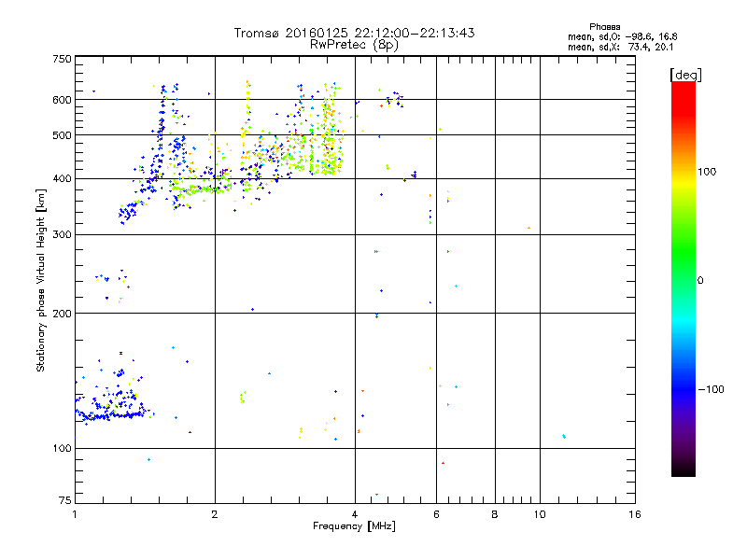747x560 pixels.
Task: Click the x-axis tick label '2'
Action: [x=215, y=514]
